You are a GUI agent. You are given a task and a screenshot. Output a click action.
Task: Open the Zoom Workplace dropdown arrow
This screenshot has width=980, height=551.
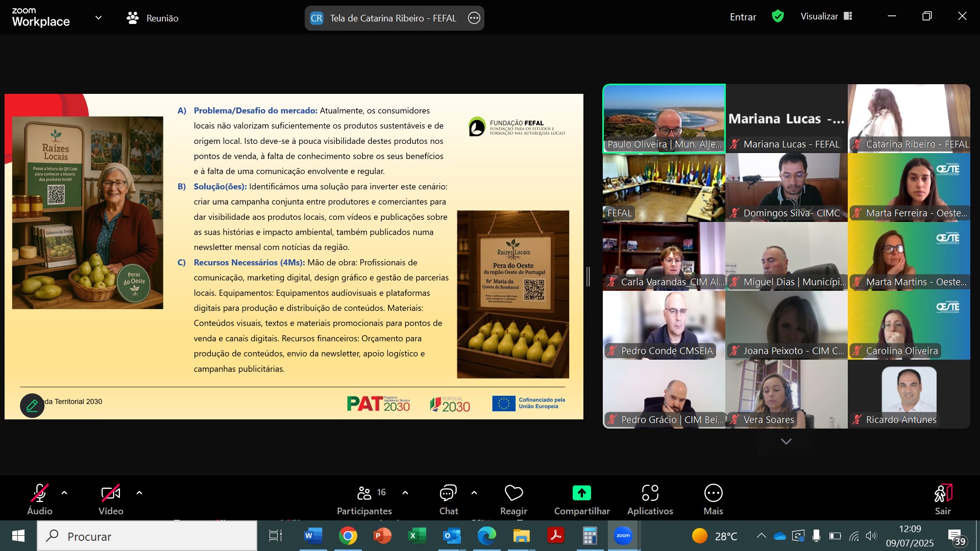click(99, 18)
